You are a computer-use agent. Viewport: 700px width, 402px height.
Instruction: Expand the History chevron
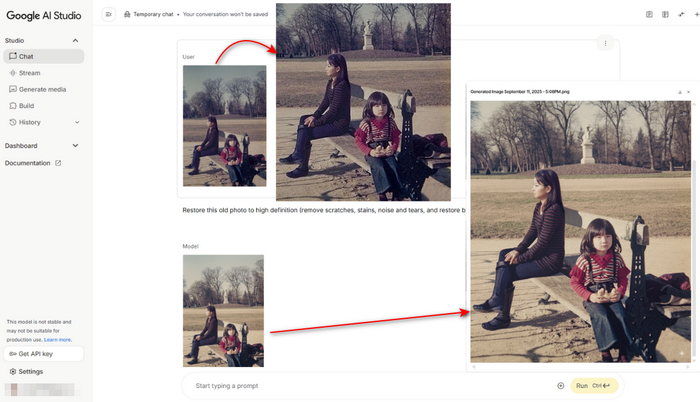76,122
